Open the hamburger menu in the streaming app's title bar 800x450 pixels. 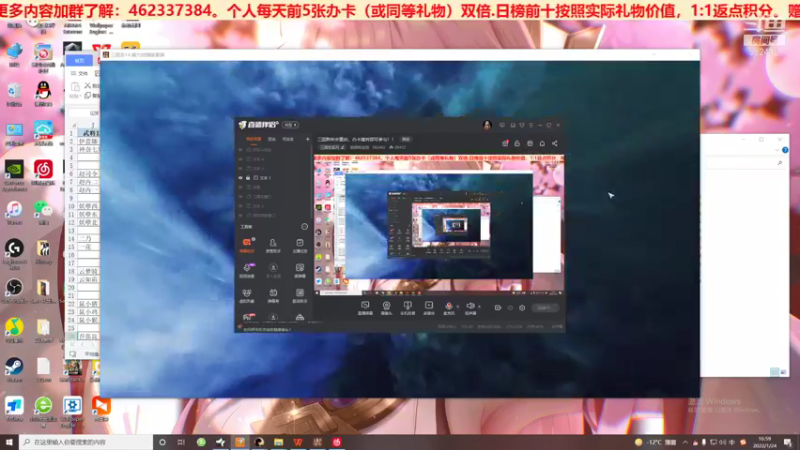tap(531, 125)
